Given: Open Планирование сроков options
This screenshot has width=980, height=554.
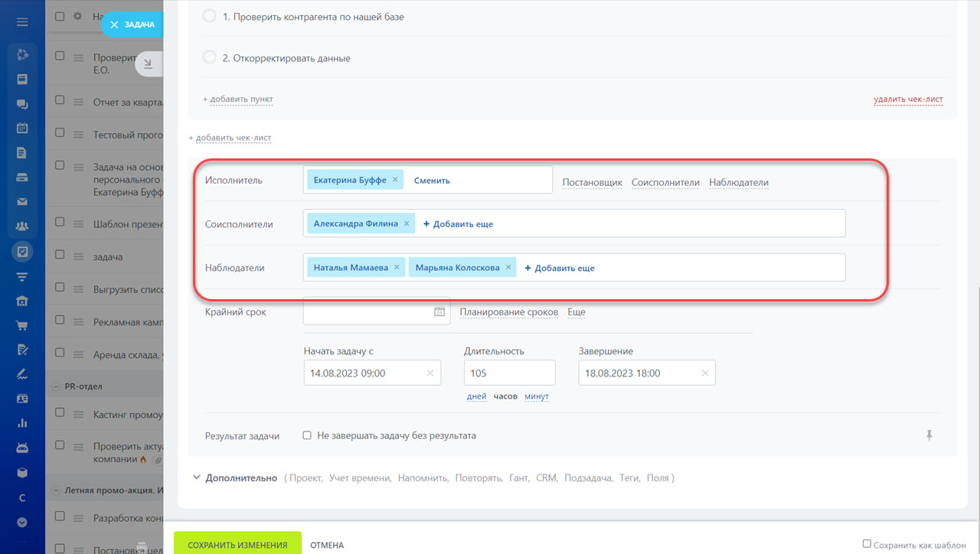Looking at the screenshot, I should pos(509,312).
